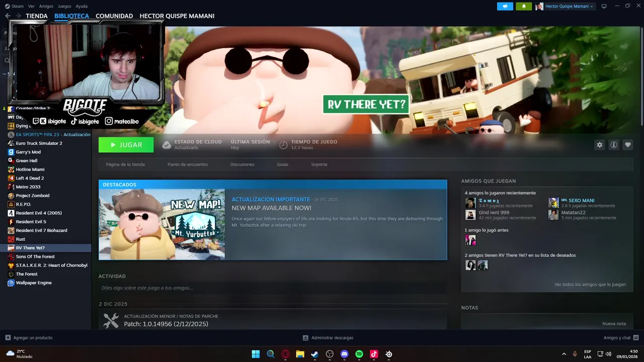Screen dimensions: 644x362
Task: Click the green JUGAR play button
Action: pos(126,145)
